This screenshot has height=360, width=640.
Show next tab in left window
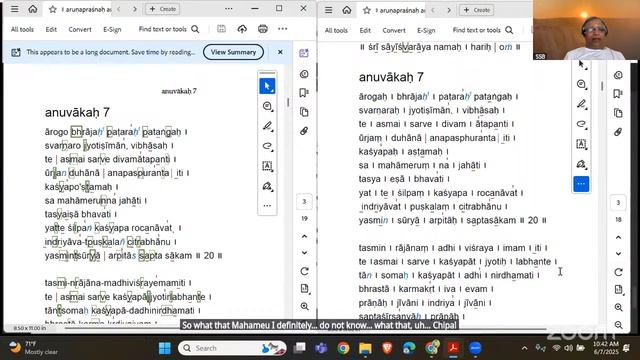point(135,9)
